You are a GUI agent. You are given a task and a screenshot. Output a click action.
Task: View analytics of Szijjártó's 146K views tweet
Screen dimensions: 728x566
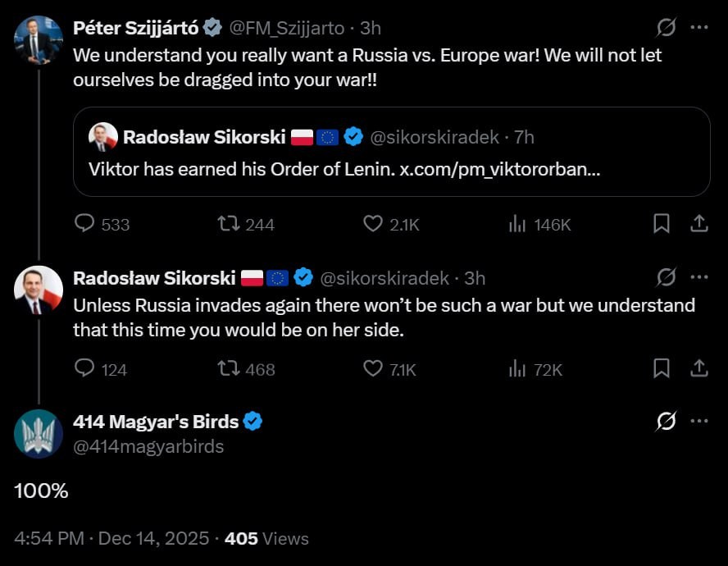click(x=517, y=224)
